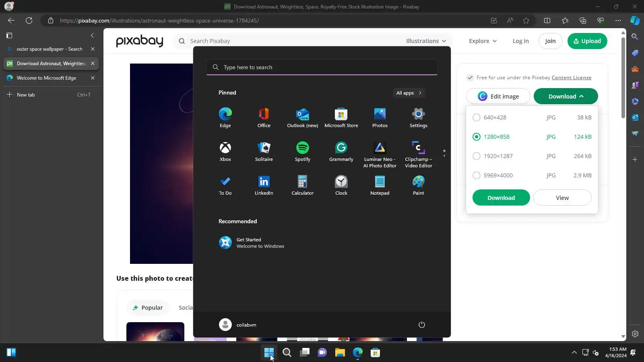Open the Clock app
Screen dimensions: 644x362
pyautogui.click(x=341, y=185)
